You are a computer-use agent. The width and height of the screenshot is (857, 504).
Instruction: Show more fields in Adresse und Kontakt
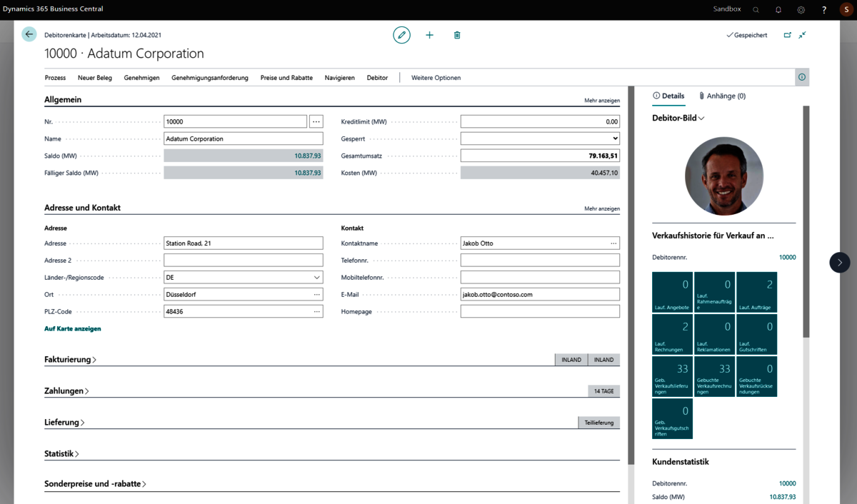pyautogui.click(x=602, y=208)
